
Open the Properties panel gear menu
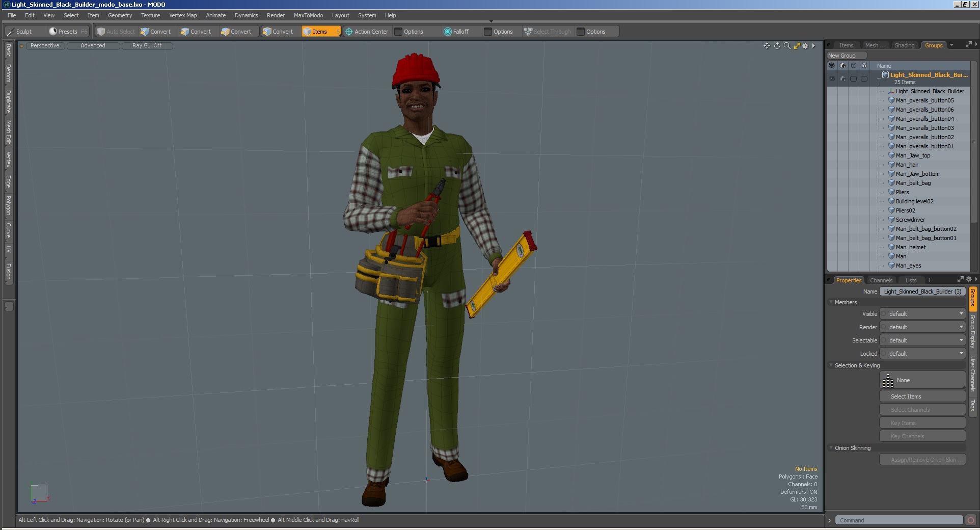pyautogui.click(x=968, y=279)
